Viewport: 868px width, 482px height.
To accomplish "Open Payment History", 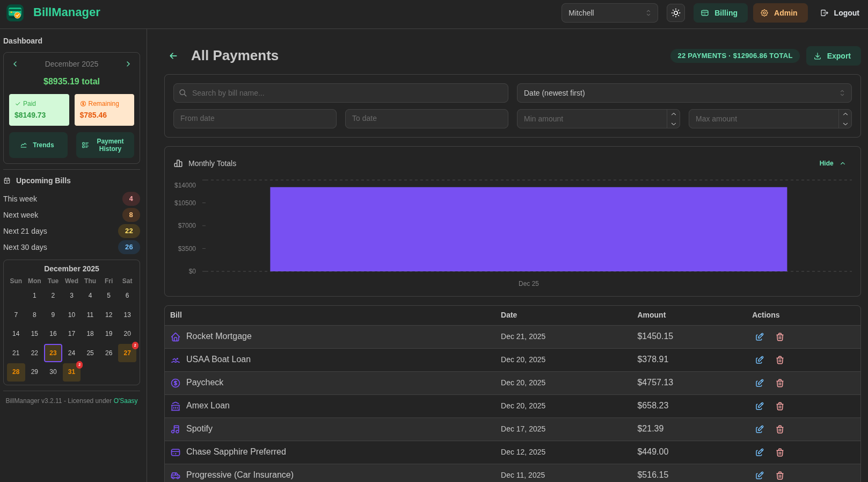I will point(105,145).
